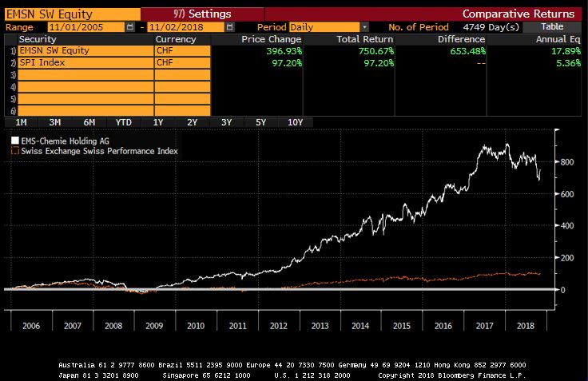Click the Difference column header
The height and width of the screenshot is (381, 588).
tap(461, 39)
